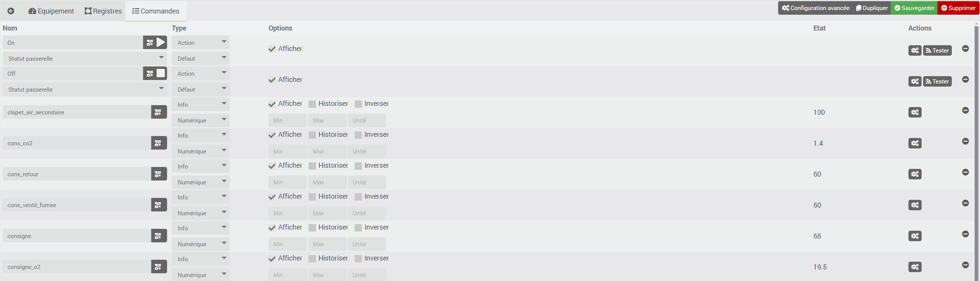Open gear configuration for consigne row

[x=915, y=236]
